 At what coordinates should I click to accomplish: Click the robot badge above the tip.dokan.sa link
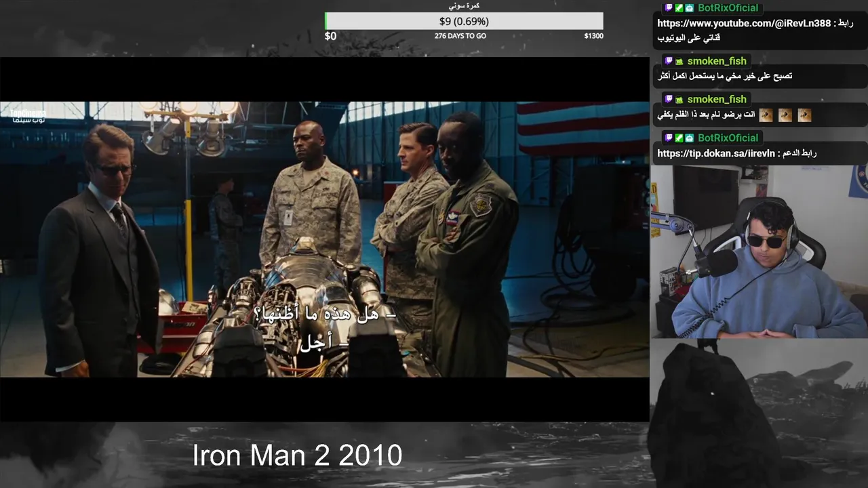[690, 138]
